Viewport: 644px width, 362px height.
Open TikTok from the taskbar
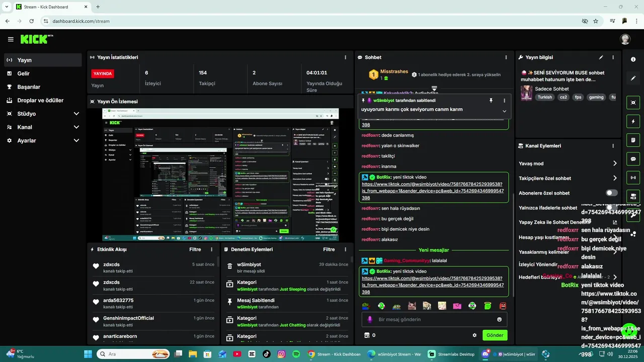click(x=267, y=354)
